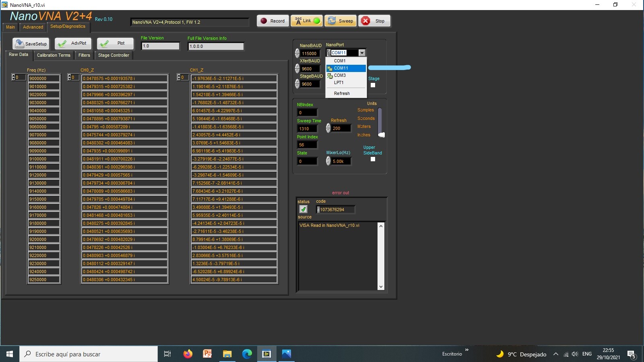
Task: Click the volume icon in system tray
Action: pos(575,354)
